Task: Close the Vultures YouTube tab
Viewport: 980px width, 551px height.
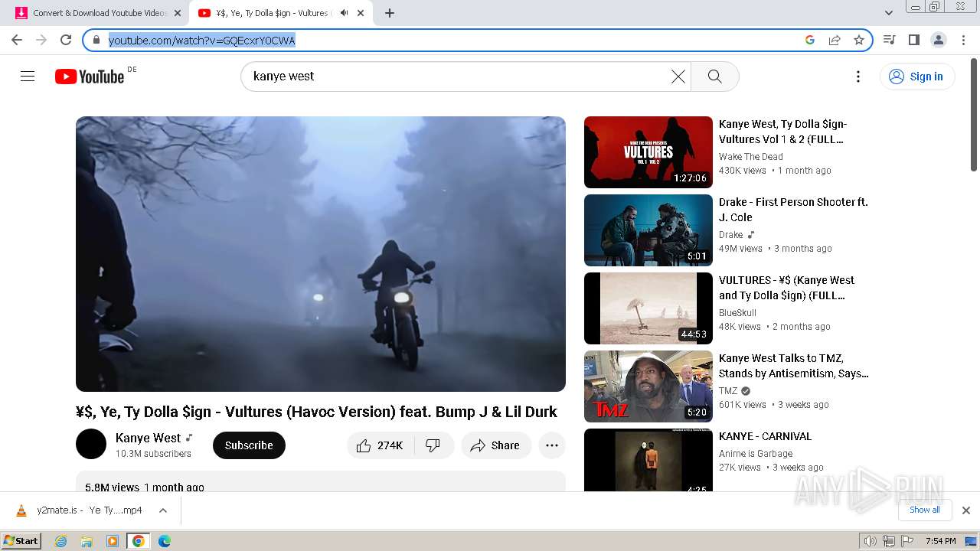Action: 361,13
